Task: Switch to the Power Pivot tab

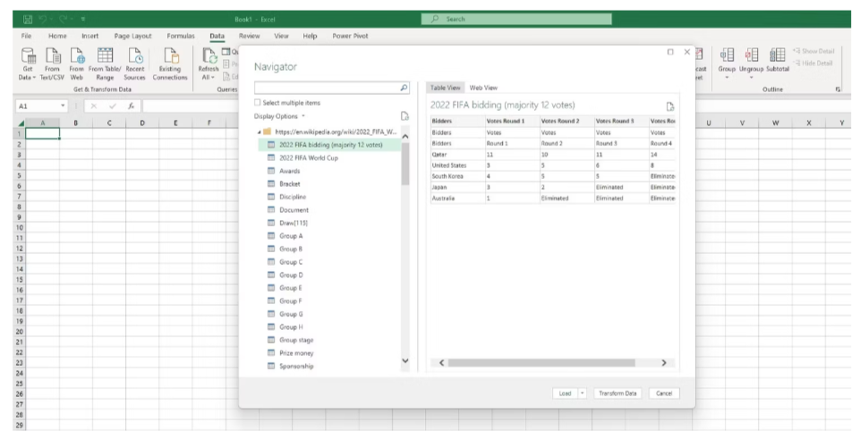Action: [350, 36]
